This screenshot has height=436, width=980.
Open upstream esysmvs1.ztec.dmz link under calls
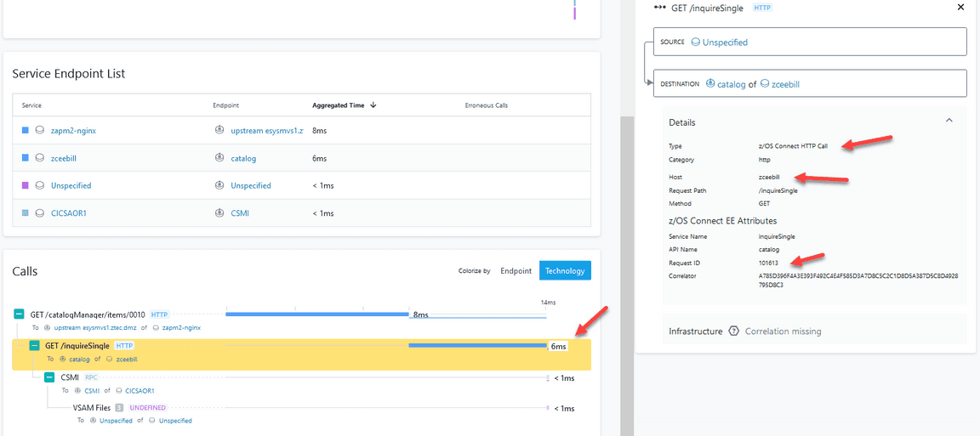click(x=94, y=327)
